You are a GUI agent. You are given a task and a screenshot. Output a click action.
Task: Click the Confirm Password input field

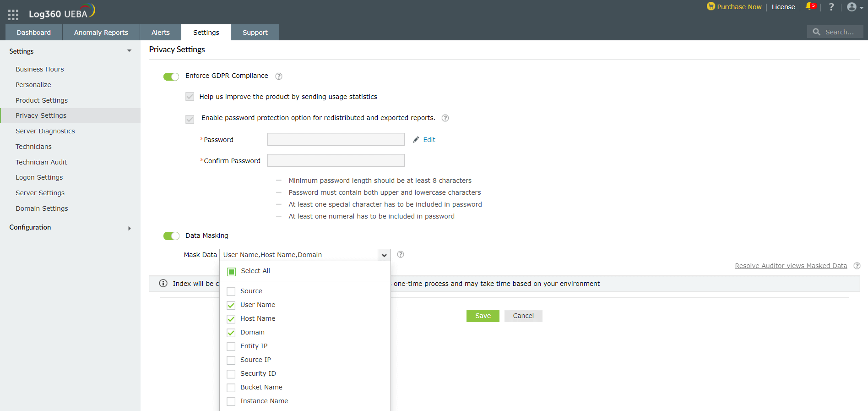coord(336,161)
